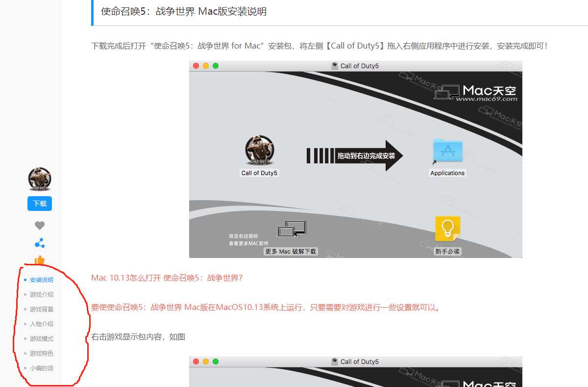Jump to 安装说明 section in sidebar

click(x=42, y=280)
